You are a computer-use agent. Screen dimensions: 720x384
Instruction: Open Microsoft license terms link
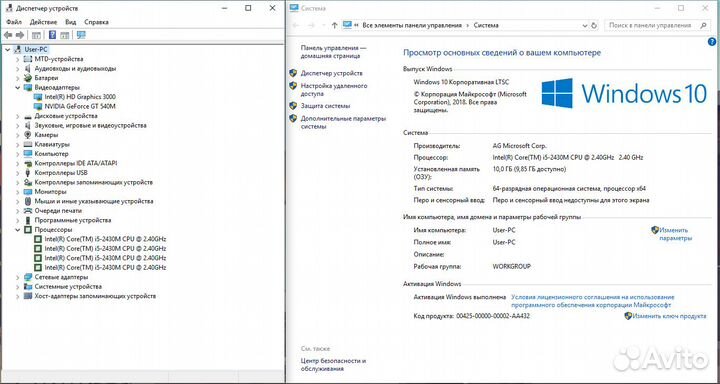click(593, 301)
